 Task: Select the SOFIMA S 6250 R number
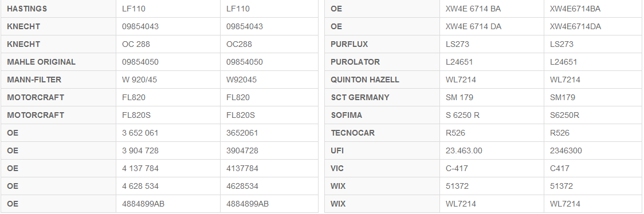click(x=462, y=115)
